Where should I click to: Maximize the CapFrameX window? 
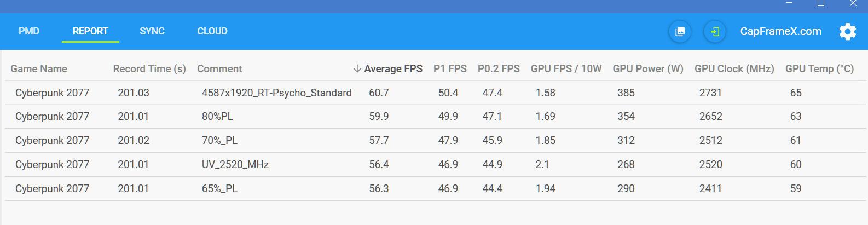821,3
